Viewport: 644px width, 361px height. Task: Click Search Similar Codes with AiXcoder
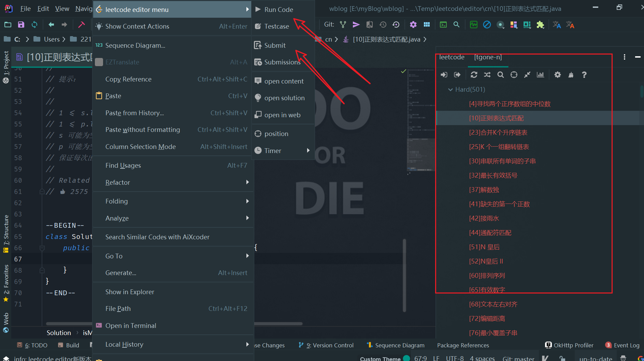pos(173,237)
